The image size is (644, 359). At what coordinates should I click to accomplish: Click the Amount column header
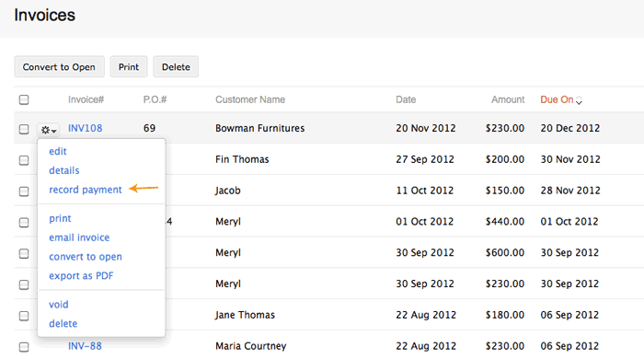click(508, 99)
